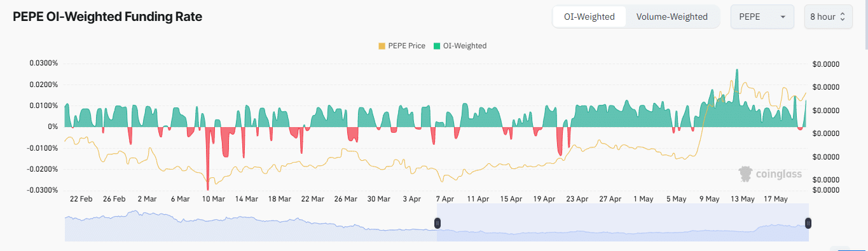
Task: Click the 23 Apr date label
Action: coord(577,199)
